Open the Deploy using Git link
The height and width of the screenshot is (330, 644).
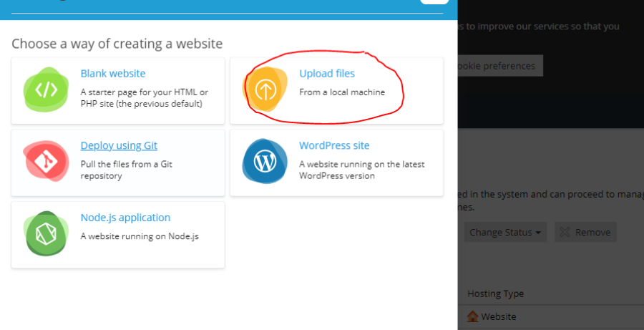(x=119, y=145)
